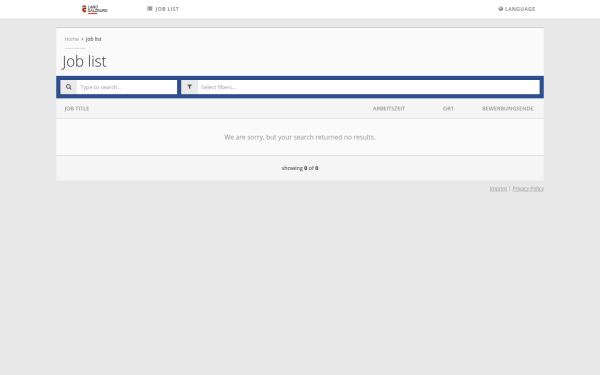Sort by Arbeitszeit column
Viewport: 600px width, 375px height.
coord(389,109)
